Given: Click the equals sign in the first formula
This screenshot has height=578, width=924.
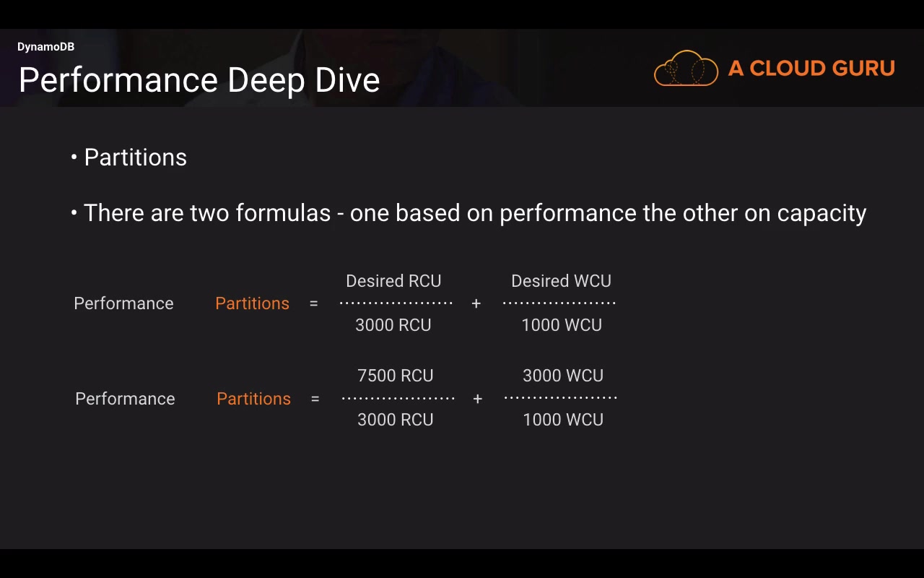Looking at the screenshot, I should point(313,304).
